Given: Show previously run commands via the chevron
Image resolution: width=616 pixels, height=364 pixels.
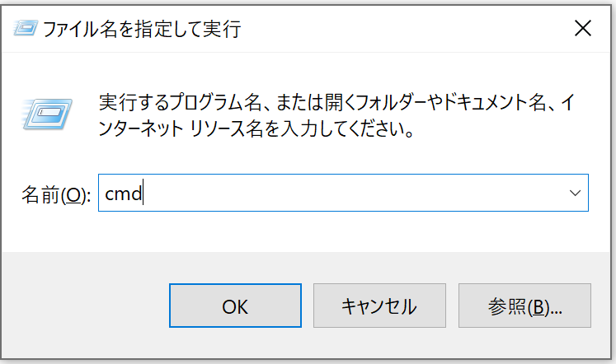Looking at the screenshot, I should [x=575, y=193].
